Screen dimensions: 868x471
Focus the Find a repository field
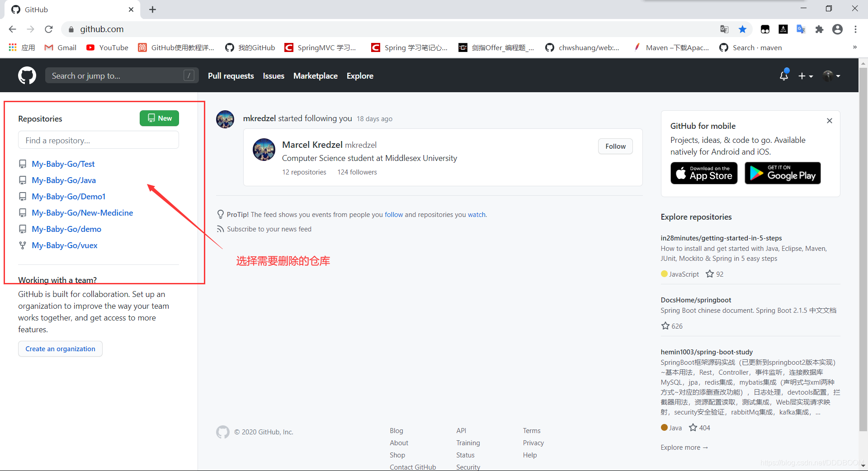tap(99, 140)
